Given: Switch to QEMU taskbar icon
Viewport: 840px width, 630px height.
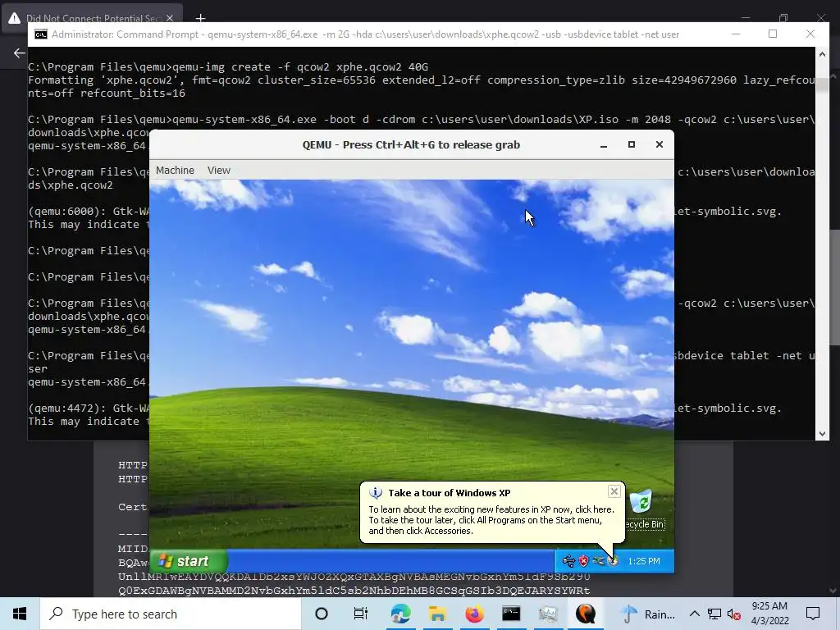Looking at the screenshot, I should coord(585,614).
